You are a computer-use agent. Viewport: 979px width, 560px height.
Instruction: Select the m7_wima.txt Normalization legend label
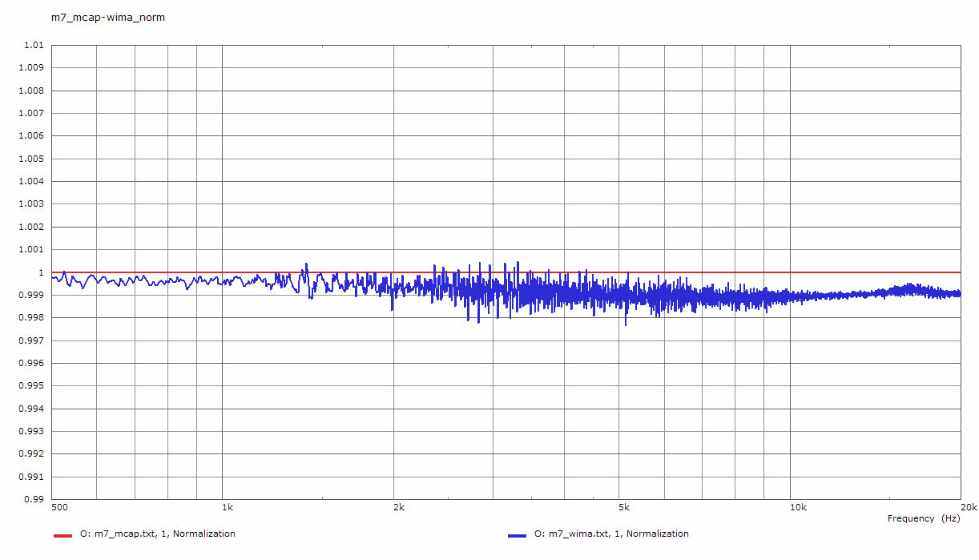pos(611,534)
